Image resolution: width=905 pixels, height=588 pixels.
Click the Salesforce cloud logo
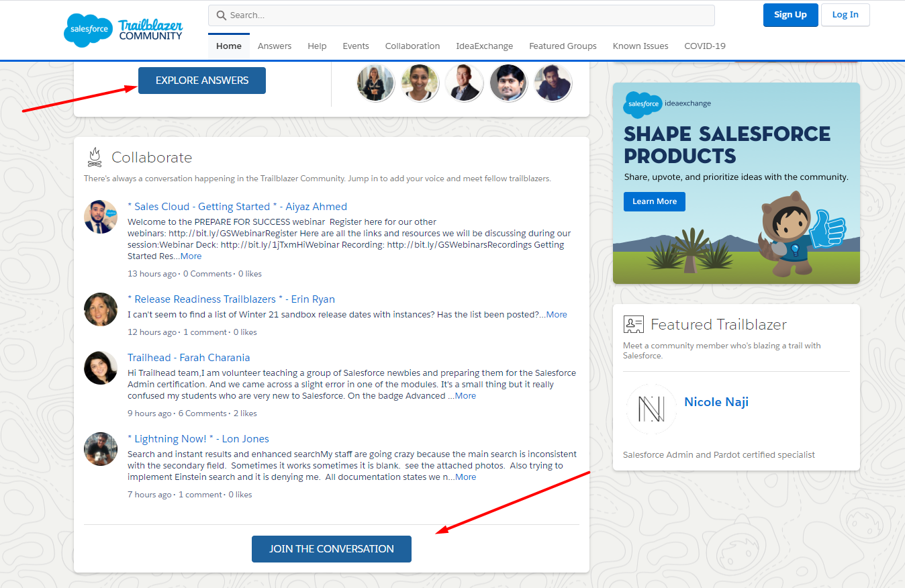coord(89,30)
